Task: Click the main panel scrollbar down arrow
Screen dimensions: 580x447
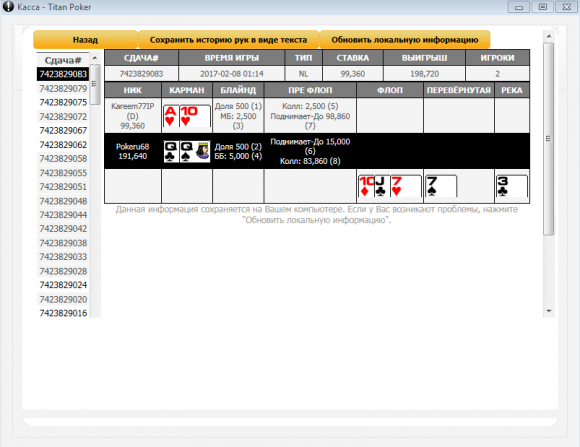Action: click(549, 311)
